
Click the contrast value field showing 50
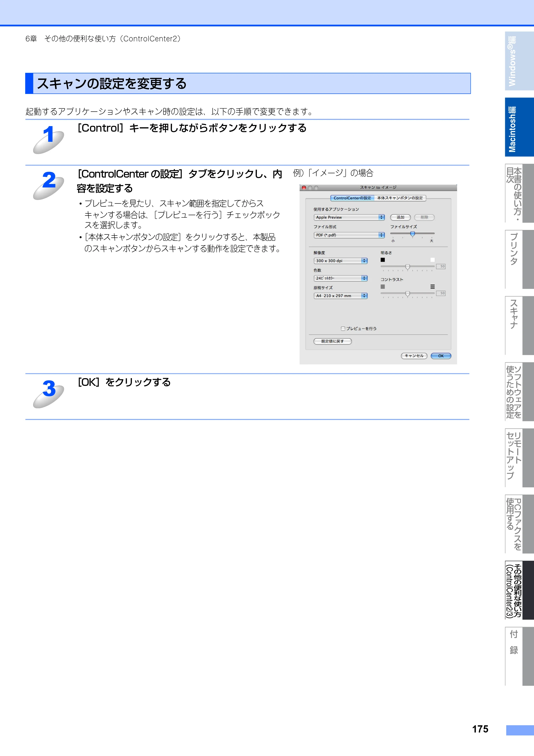pos(441,293)
